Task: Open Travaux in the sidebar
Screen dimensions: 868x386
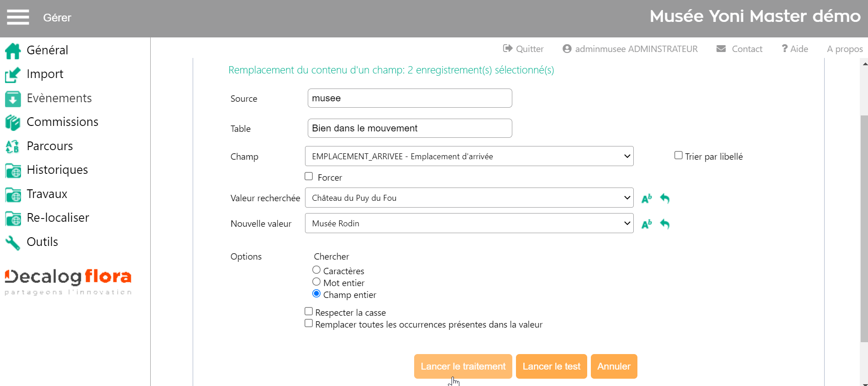Action: (47, 194)
